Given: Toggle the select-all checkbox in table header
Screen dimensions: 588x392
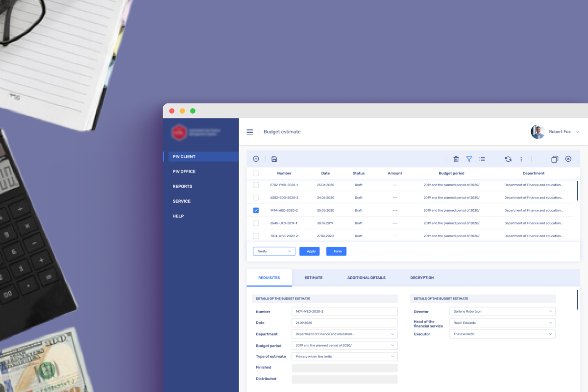Looking at the screenshot, I should [256, 173].
